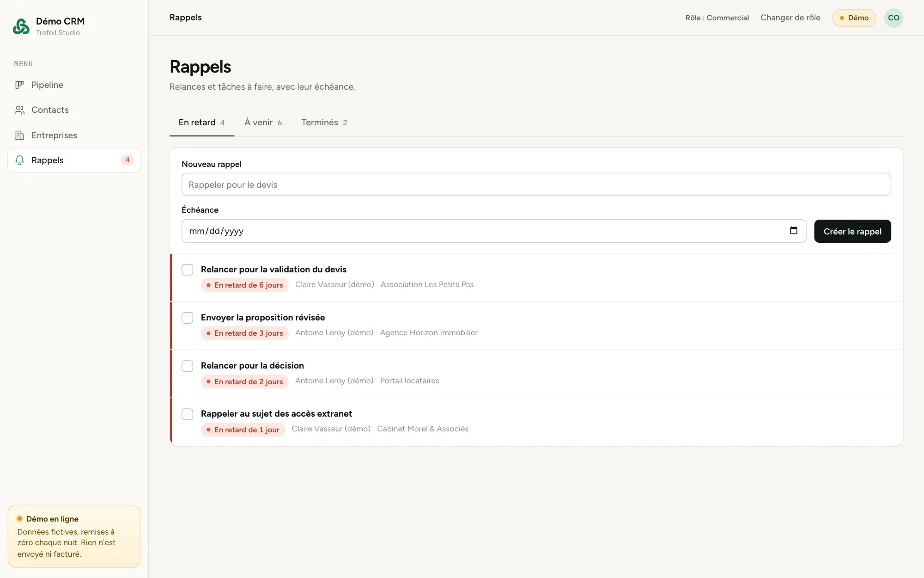
Task: Open Pipeline from the sidebar menu
Action: click(x=74, y=85)
